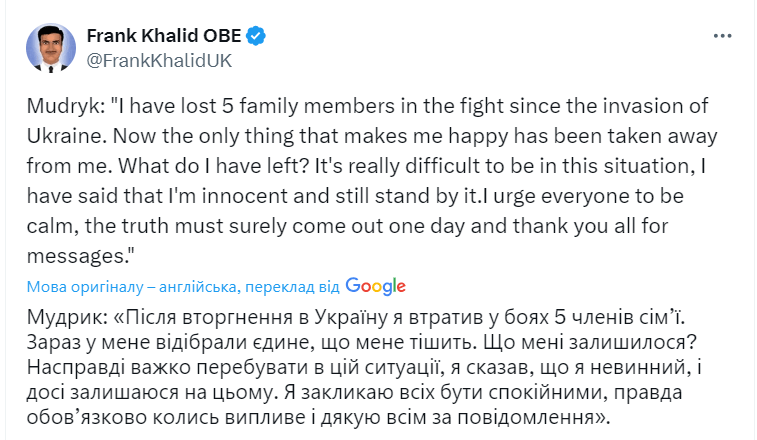Click "OBE" in the author's display name
This screenshot has height=440, width=757.
coord(222,36)
